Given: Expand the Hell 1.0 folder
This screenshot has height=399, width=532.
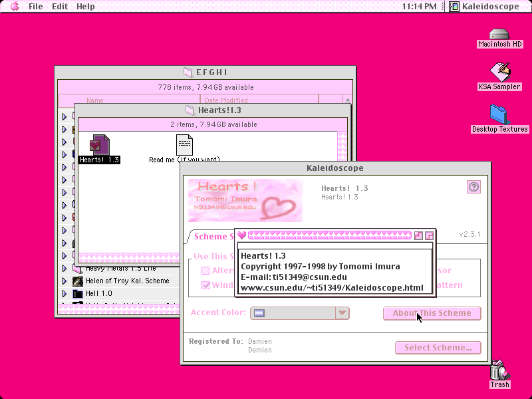Looking at the screenshot, I should tap(65, 293).
